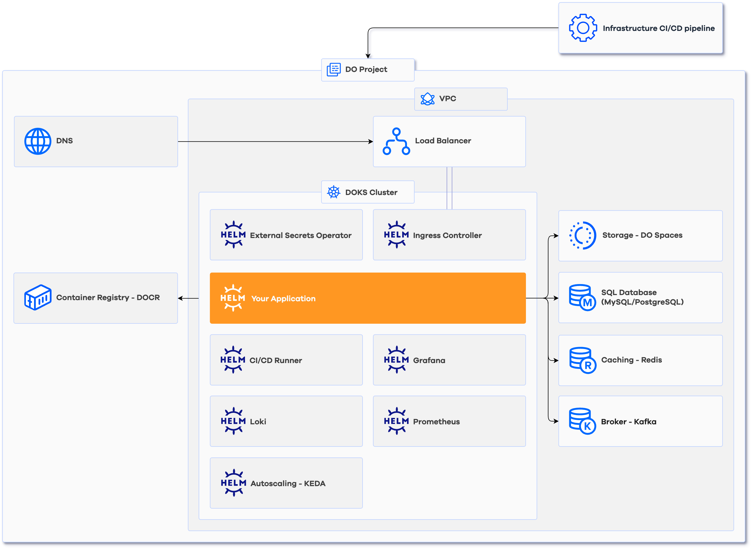Image resolution: width=756 pixels, height=553 pixels.
Task: Click the SQL Database M cylinder icon
Action: pos(582,297)
